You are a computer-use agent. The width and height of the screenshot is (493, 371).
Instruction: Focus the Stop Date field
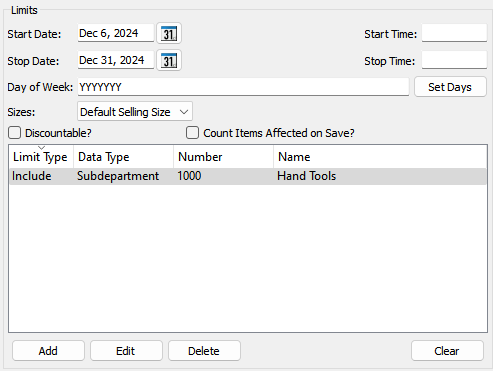pyautogui.click(x=116, y=60)
